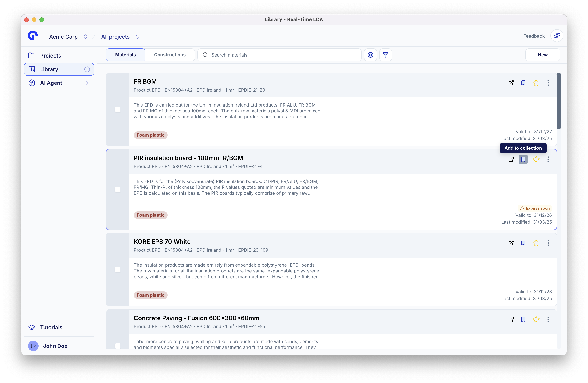This screenshot has width=588, height=383.
Task: Open the KORE EPS 70 White title
Action: [162, 242]
